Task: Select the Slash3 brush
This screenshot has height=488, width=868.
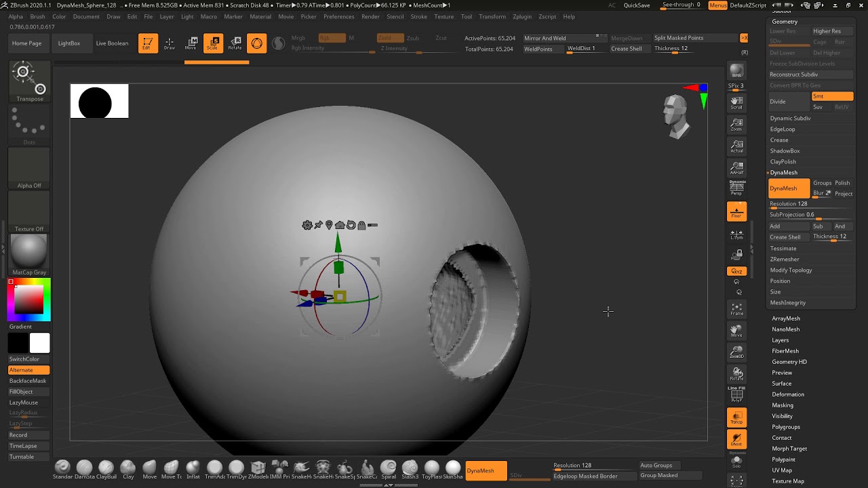Action: click(410, 470)
